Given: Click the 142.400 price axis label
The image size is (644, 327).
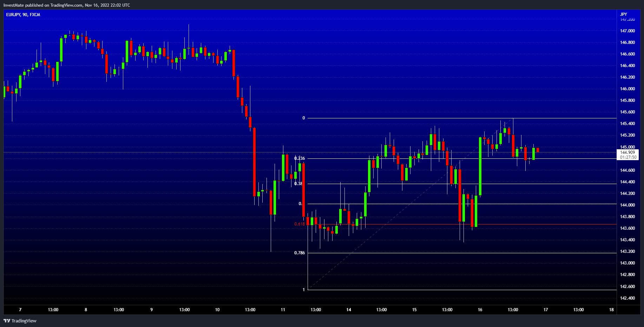Looking at the screenshot, I should click(x=627, y=298).
